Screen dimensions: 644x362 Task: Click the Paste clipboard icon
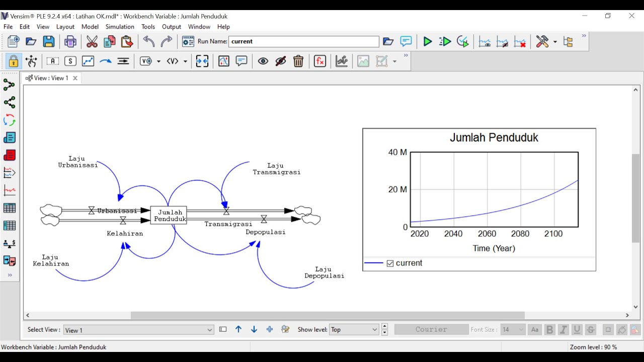pyautogui.click(x=127, y=41)
